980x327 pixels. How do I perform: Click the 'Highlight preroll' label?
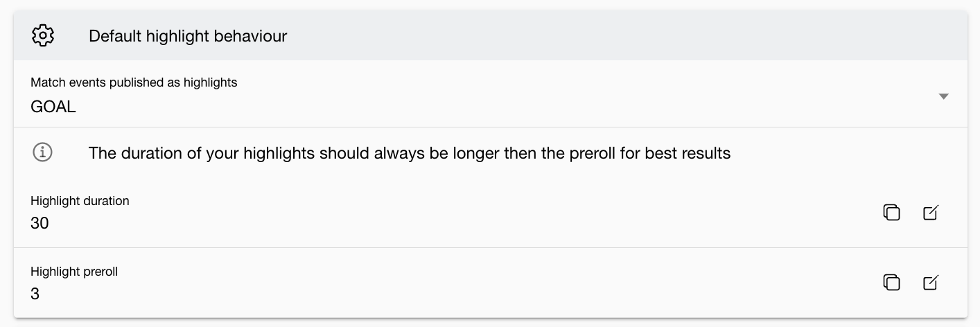[74, 272]
